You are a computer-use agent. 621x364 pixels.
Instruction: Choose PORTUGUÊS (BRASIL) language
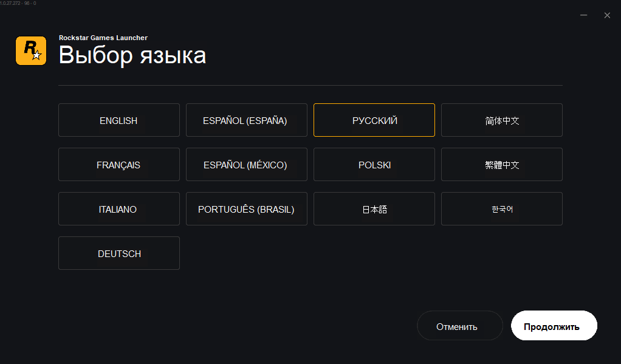pos(246,208)
